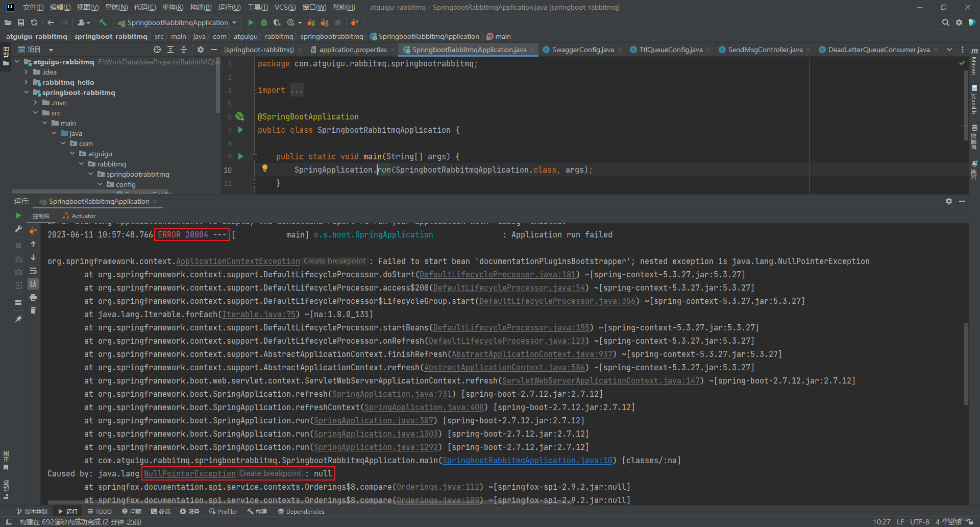Open the 文件(F) menu
This screenshot has height=527, width=980.
[33, 7]
